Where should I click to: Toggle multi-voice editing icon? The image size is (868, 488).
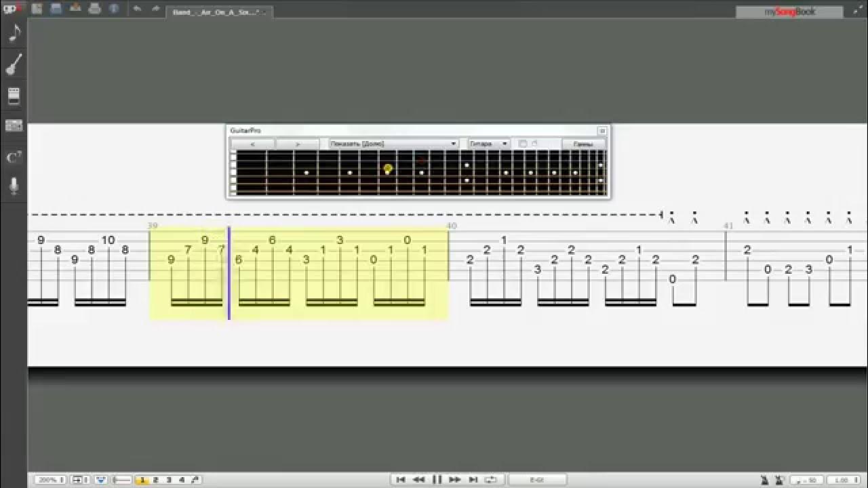pos(194,480)
